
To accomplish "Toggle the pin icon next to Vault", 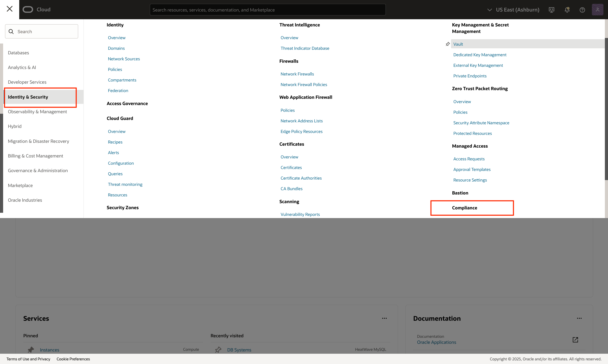I will click(448, 44).
